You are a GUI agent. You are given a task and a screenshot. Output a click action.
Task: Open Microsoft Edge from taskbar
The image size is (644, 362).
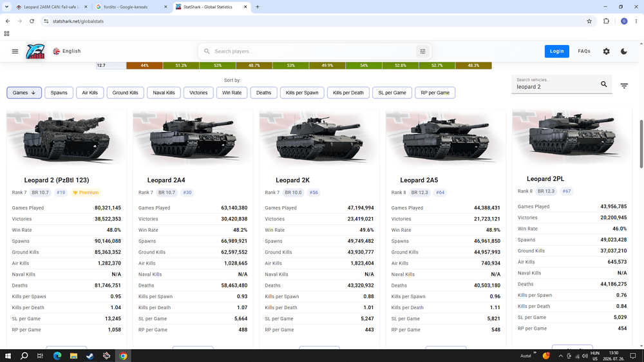(57, 356)
